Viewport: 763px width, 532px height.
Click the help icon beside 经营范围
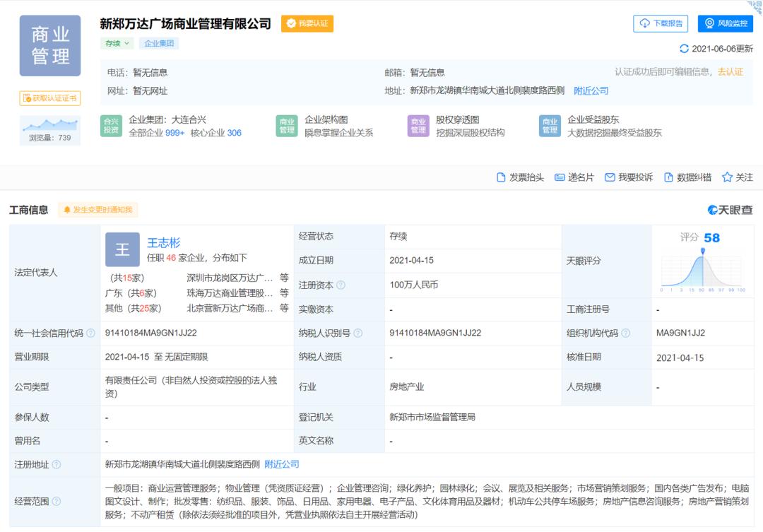point(57,502)
